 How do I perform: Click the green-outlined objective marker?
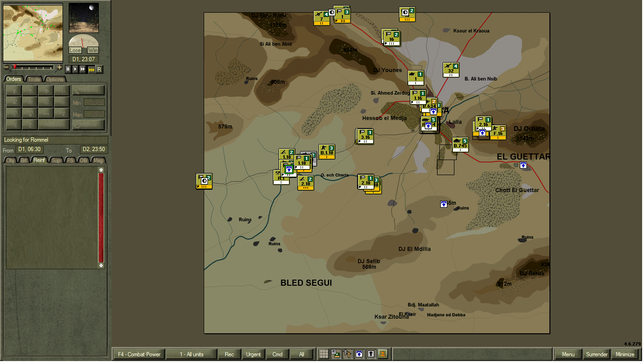click(289, 169)
